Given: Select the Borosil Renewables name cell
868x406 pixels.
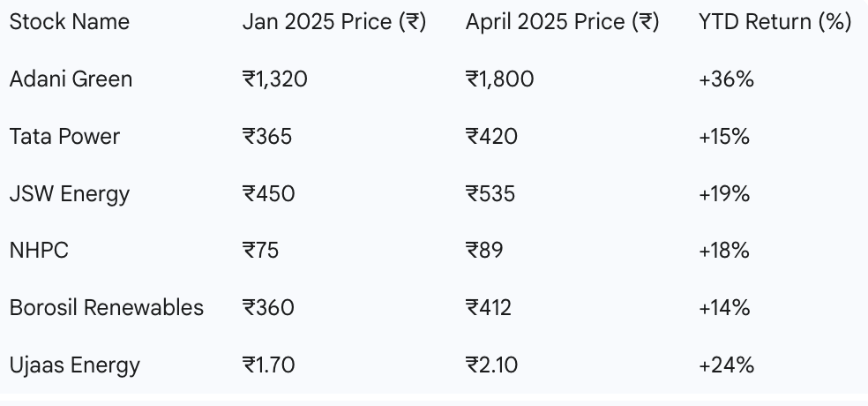Looking at the screenshot, I should click(x=107, y=307).
